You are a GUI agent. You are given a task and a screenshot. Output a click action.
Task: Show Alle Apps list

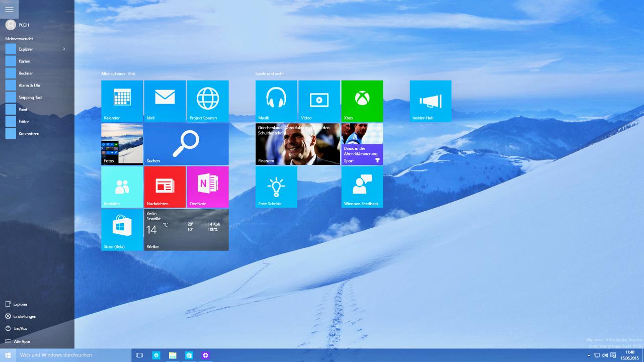(18, 341)
